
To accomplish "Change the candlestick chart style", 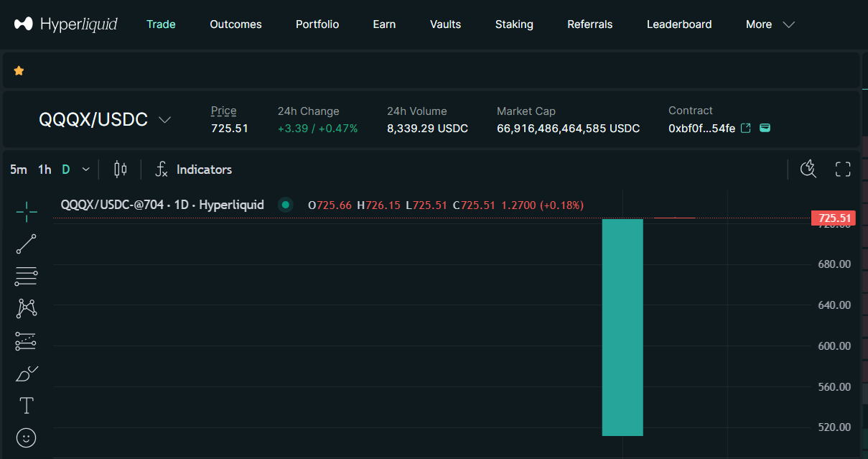I will 121,170.
